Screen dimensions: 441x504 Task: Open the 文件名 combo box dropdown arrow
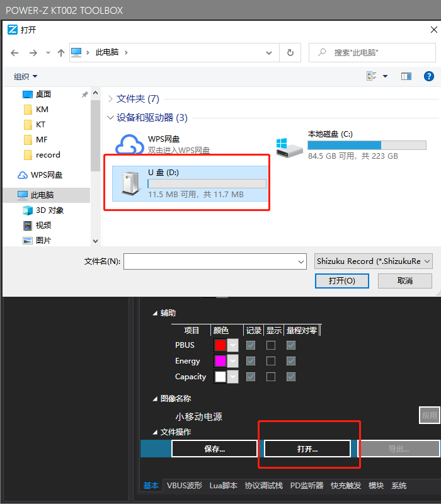301,261
